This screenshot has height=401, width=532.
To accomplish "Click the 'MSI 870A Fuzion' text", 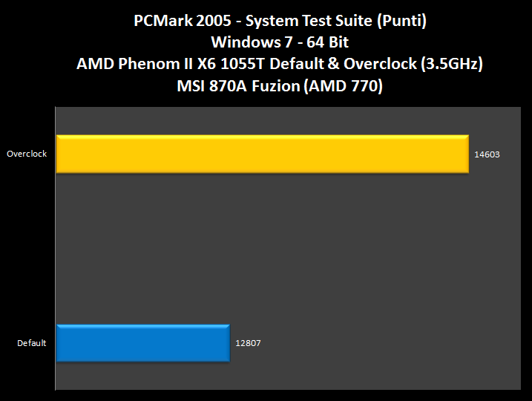I will pos(243,85).
